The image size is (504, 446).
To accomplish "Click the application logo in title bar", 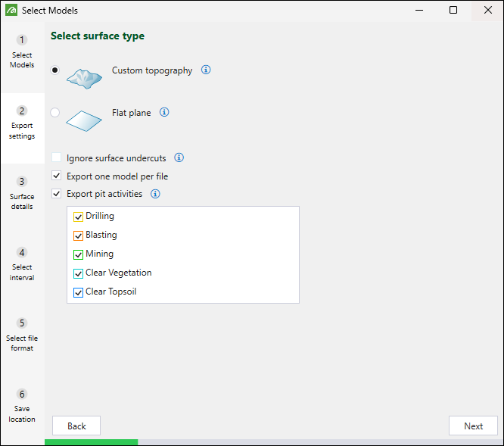I will coord(11,11).
